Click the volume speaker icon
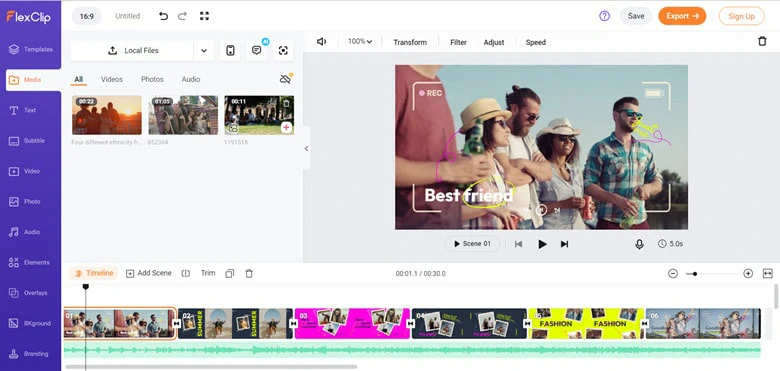 coord(321,42)
